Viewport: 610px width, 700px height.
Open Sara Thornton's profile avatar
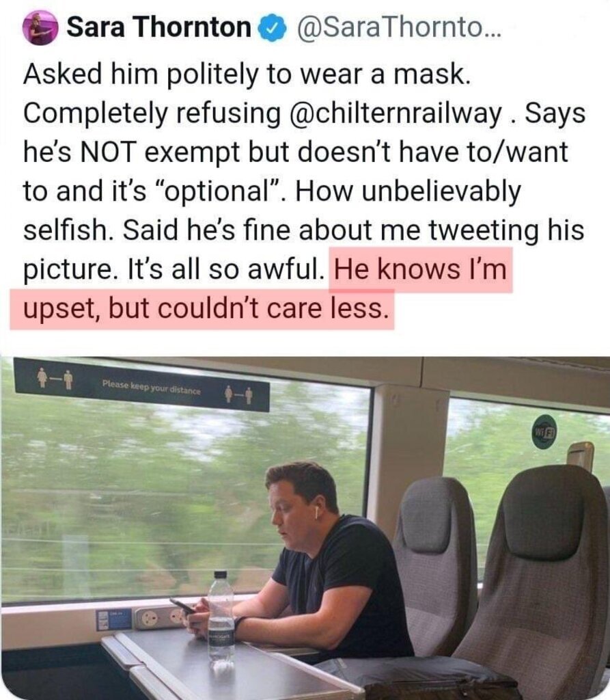[x=40, y=27]
